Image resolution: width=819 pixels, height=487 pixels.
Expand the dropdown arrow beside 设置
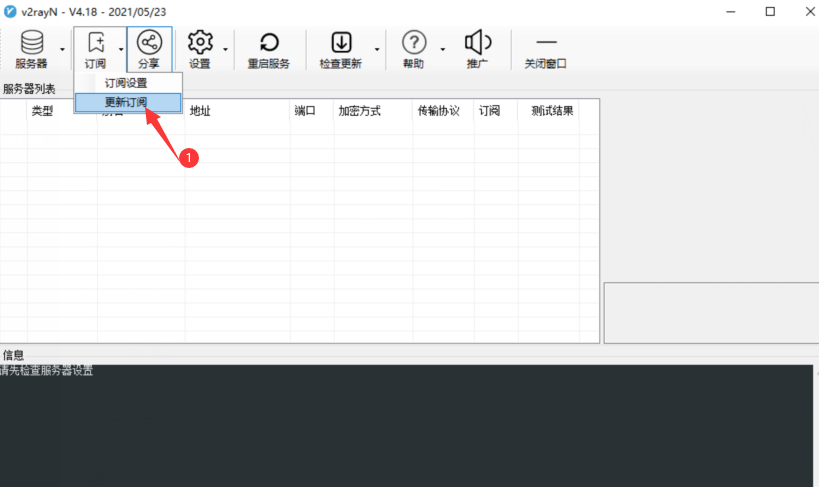[x=226, y=49]
